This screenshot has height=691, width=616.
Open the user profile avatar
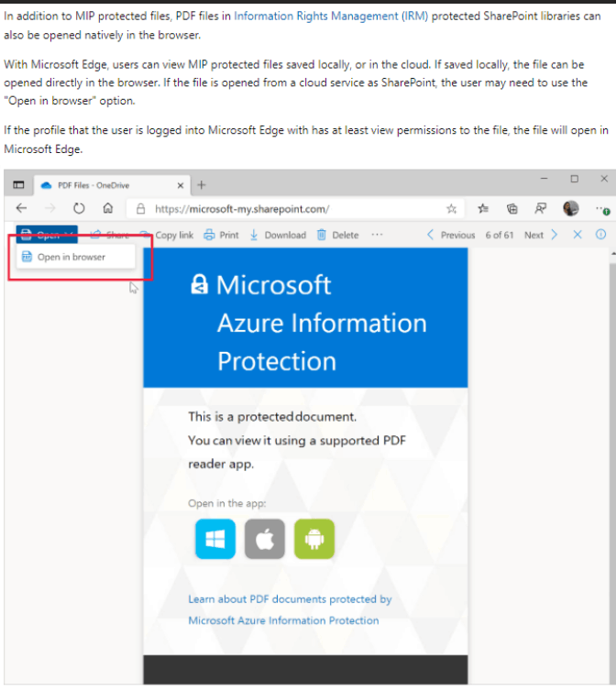(x=570, y=208)
